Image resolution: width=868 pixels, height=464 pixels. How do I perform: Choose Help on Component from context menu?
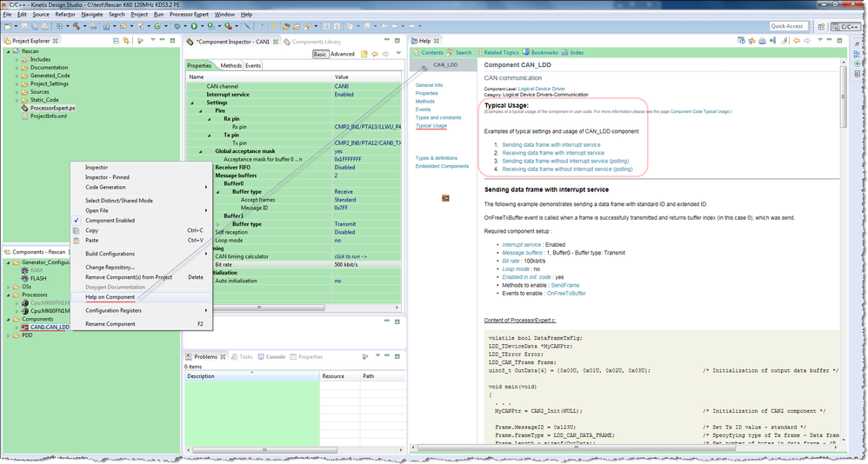[x=110, y=297]
